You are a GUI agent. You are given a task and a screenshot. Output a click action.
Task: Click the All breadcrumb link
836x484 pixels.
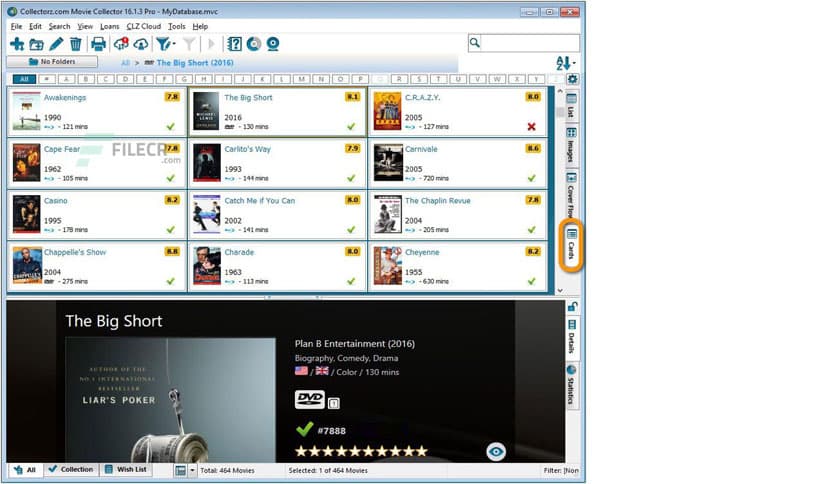[125, 63]
